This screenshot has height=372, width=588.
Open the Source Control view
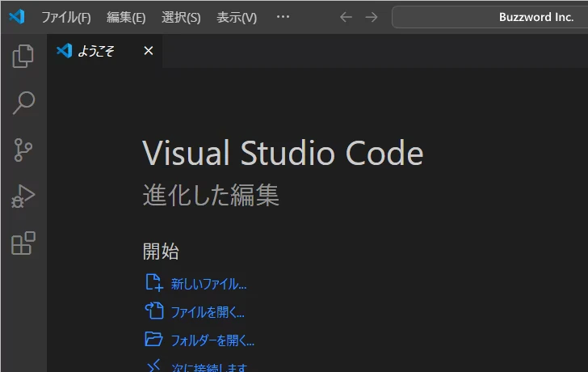coord(23,150)
